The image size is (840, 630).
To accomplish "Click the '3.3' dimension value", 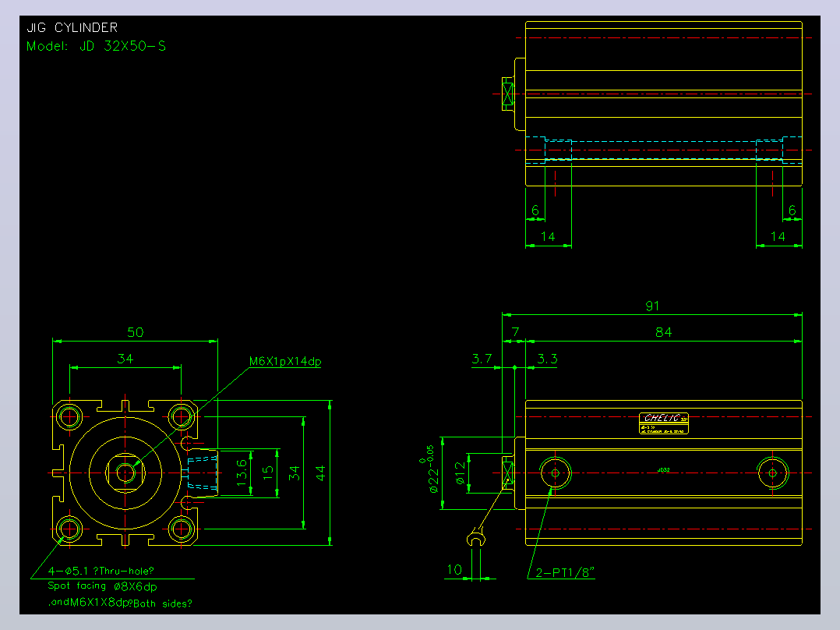I will pyautogui.click(x=548, y=359).
